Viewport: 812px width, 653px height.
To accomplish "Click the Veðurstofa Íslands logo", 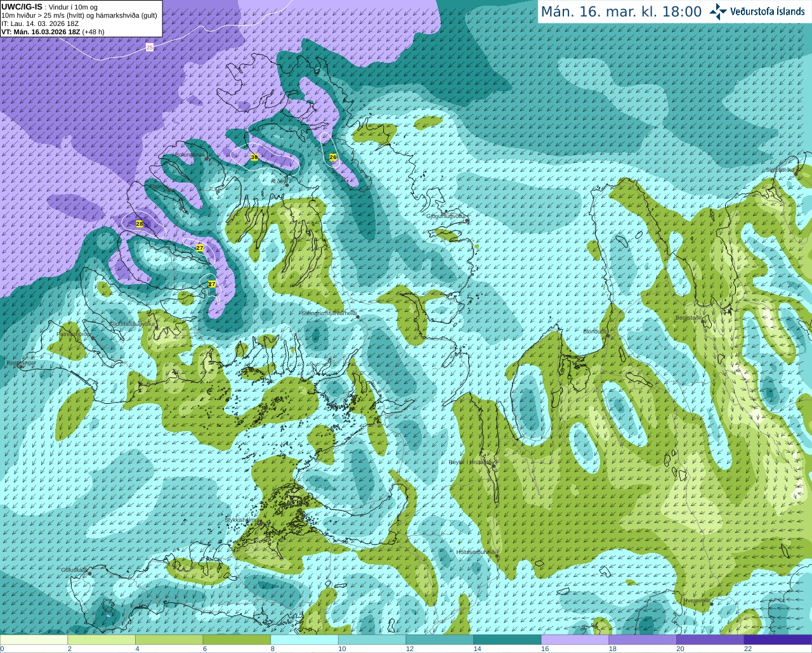I will pyautogui.click(x=757, y=11).
